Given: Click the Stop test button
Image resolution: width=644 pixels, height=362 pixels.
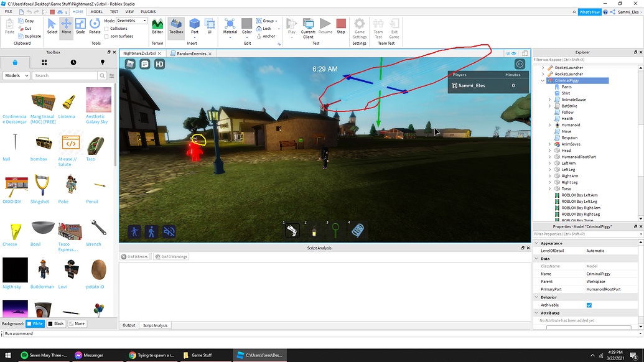Looking at the screenshot, I should 341,27.
